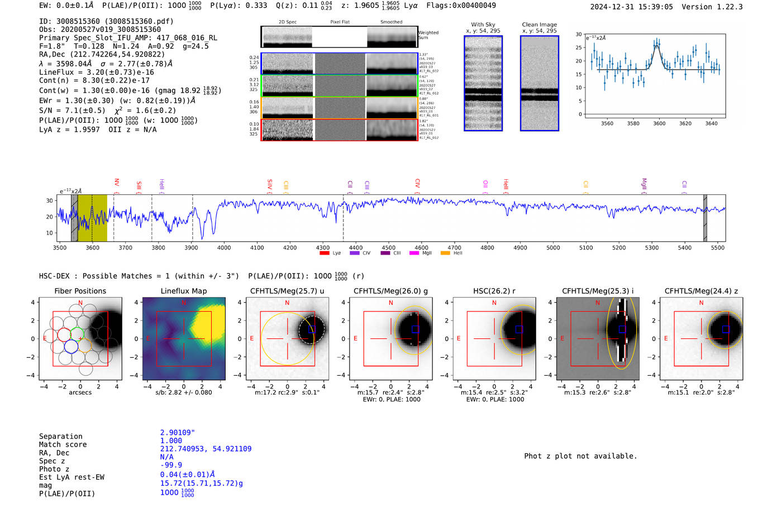Screen dimensions: 782x532
Task: Open the CFHTLS/Meg(25.7) u image
Action: point(287,339)
